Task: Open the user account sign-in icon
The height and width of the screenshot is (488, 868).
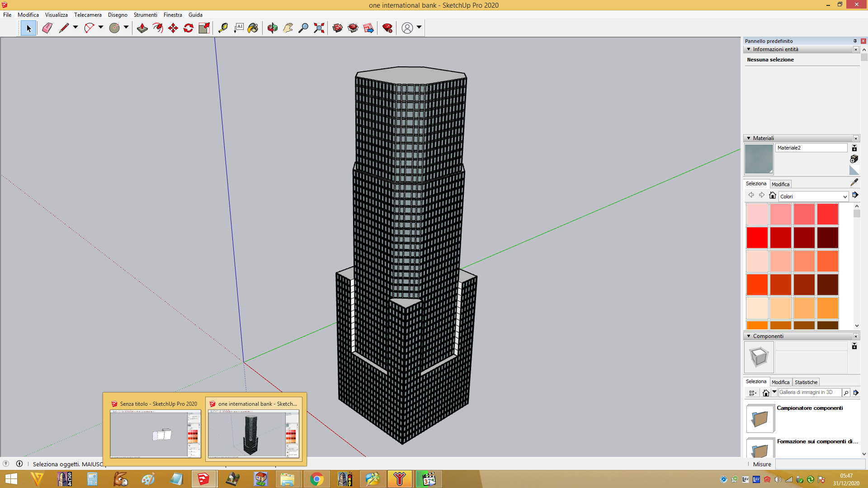Action: tap(407, 28)
